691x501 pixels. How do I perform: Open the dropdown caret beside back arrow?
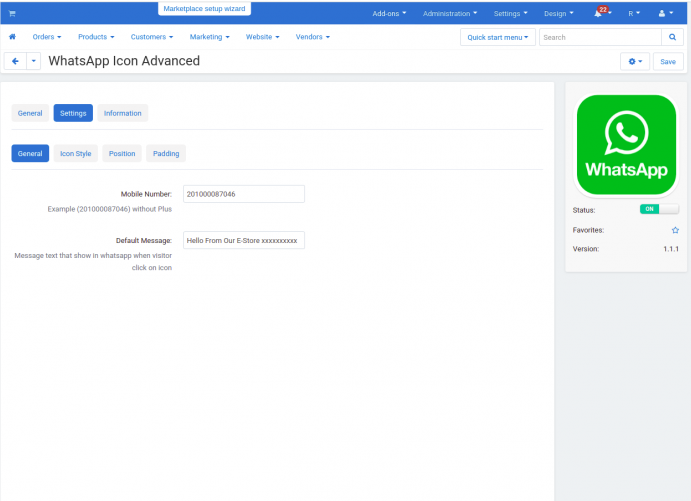coord(33,61)
